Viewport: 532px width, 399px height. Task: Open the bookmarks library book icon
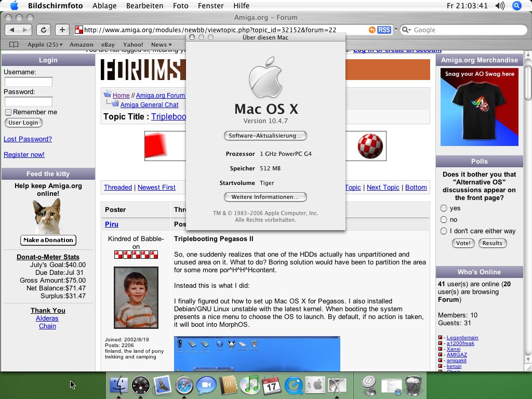pyautogui.click(x=14, y=45)
